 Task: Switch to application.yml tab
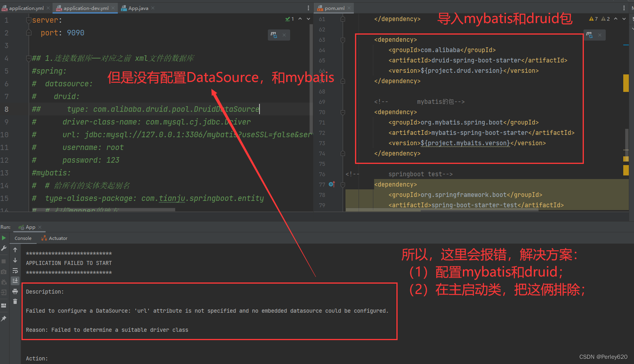pos(26,8)
